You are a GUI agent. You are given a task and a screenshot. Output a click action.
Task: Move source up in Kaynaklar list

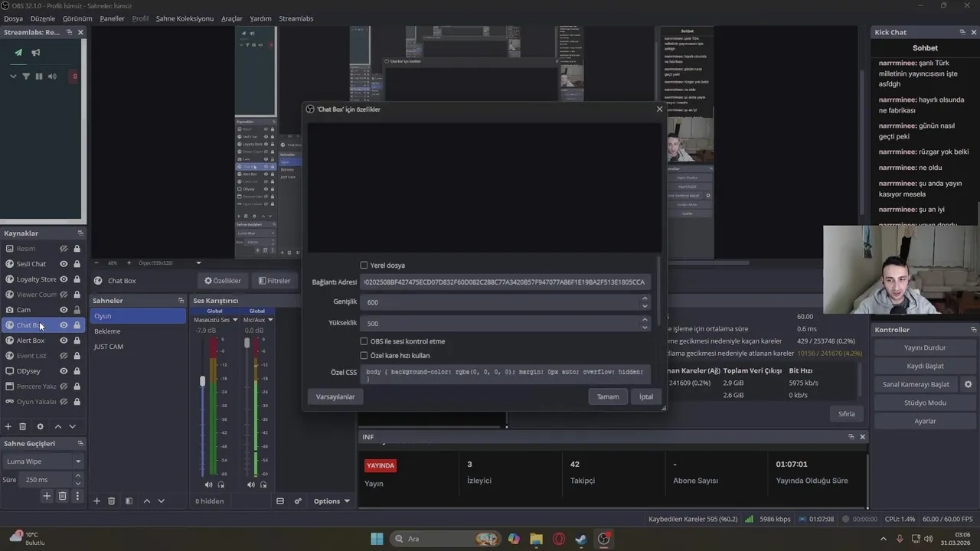pos(57,426)
